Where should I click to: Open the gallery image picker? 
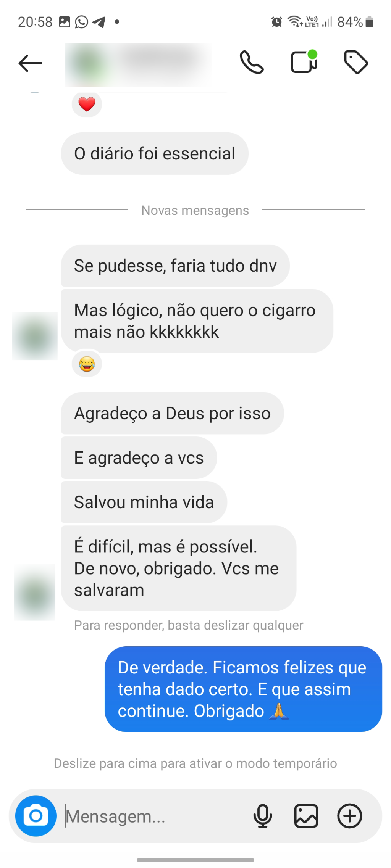306,816
